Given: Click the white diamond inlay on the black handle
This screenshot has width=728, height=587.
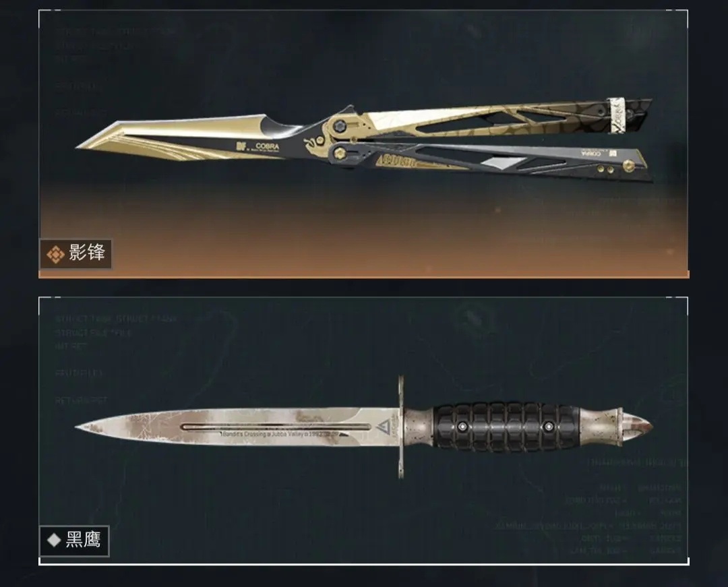Looking at the screenshot, I should click(x=497, y=163).
